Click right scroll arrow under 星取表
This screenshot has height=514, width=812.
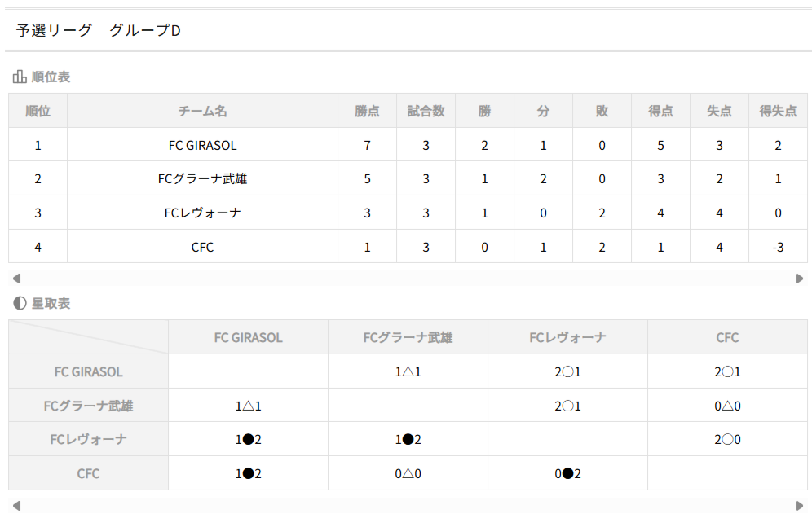(799, 505)
